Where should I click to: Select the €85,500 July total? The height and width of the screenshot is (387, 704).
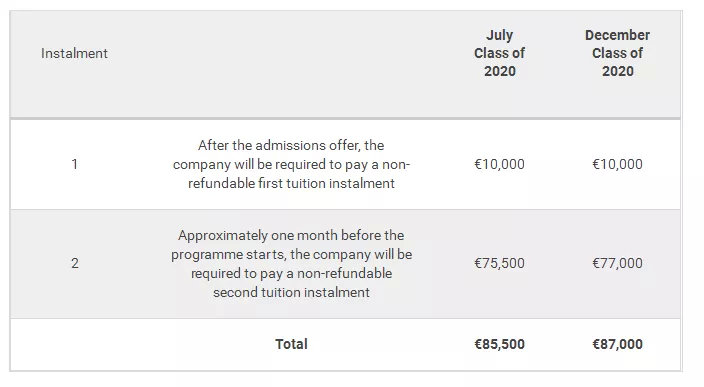[x=499, y=344]
